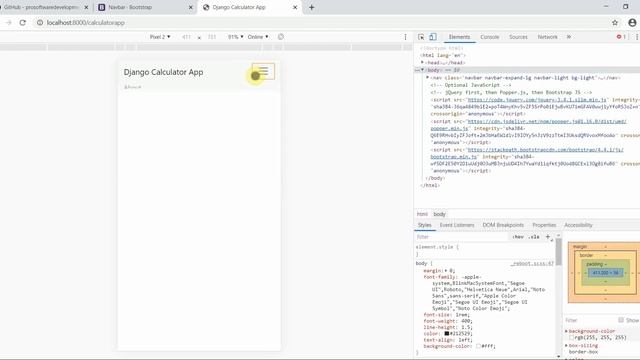Viewport: 640px width, 360px height.
Task: Click the device width input field
Action: [187, 37]
